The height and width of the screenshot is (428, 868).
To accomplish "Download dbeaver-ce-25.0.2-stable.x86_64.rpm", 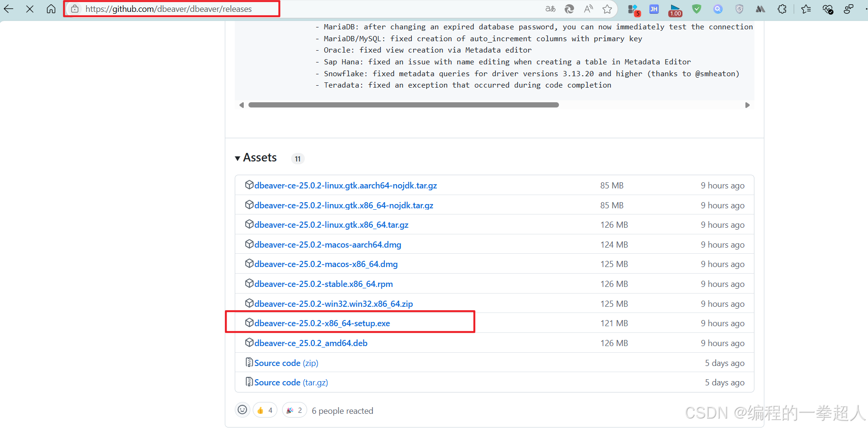I will [x=323, y=284].
